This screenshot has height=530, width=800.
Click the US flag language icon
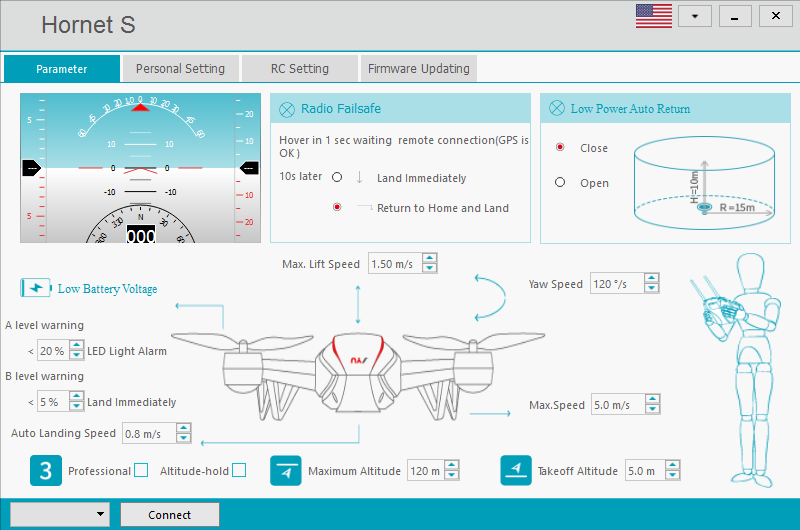(653, 16)
